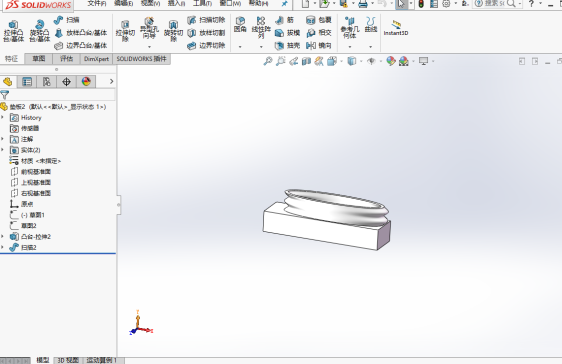
Task: Select the Lofted Cut (放样切割) tool
Action: tap(206, 33)
